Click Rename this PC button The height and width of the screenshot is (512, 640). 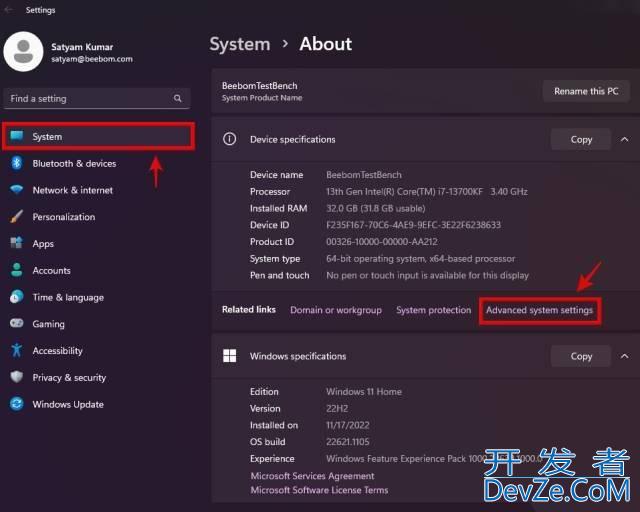click(x=586, y=91)
